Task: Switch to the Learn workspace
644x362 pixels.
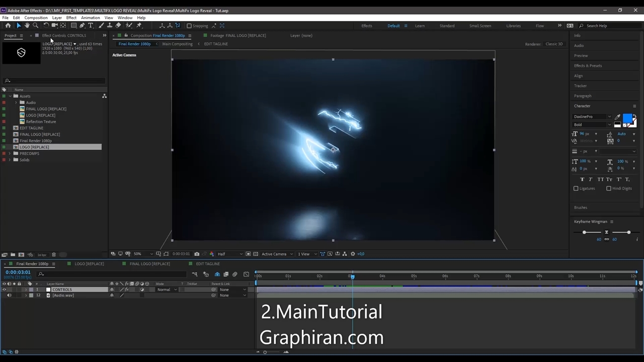Action: [x=420, y=26]
